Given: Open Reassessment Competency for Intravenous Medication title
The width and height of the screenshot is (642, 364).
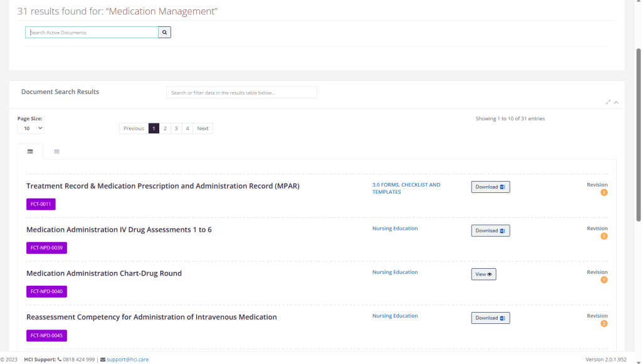Looking at the screenshot, I should pos(152,317).
